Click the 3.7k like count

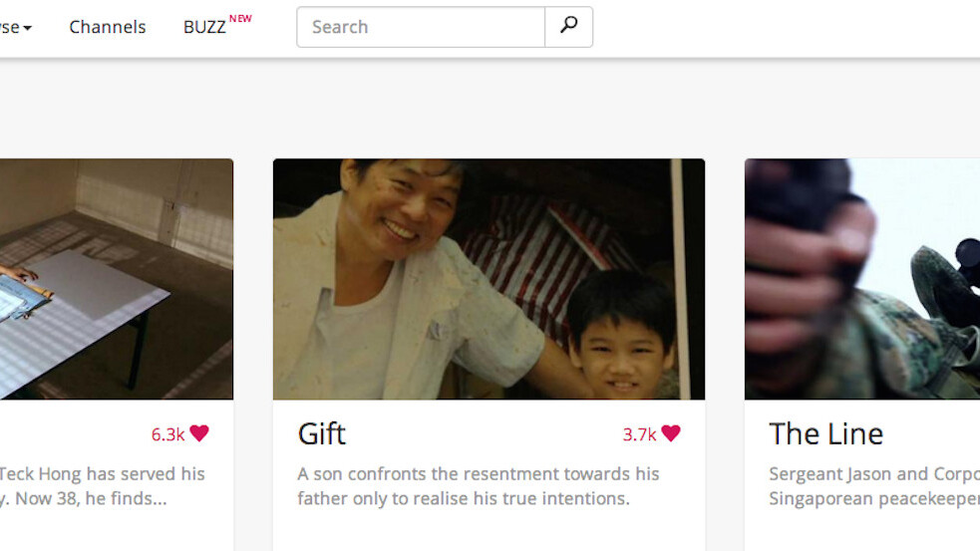tap(639, 434)
